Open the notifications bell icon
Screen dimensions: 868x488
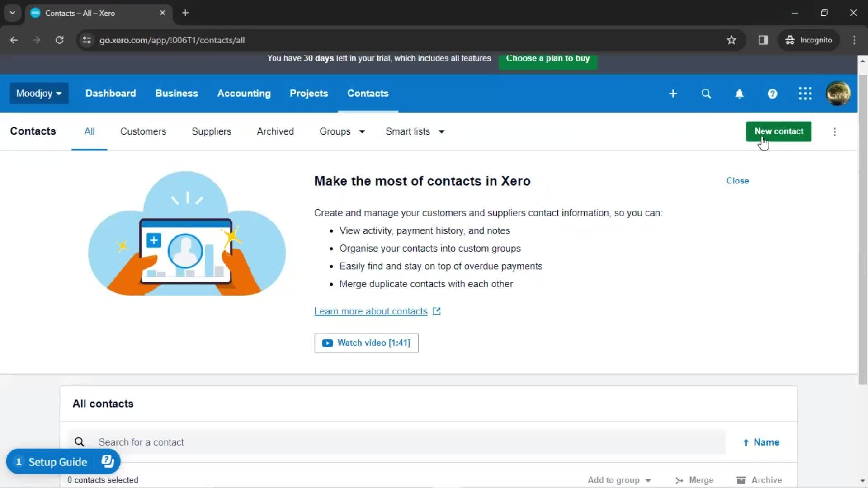739,94
